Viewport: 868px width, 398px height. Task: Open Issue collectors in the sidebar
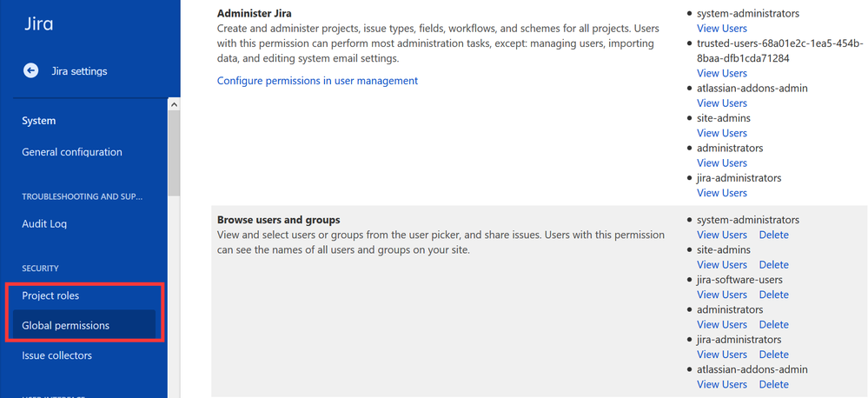[x=57, y=355]
